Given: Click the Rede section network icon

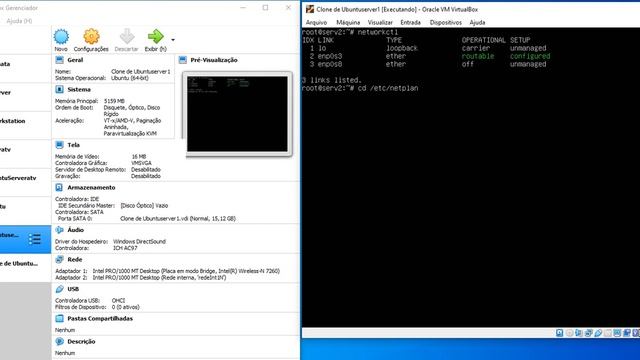Looking at the screenshot, I should (59, 259).
